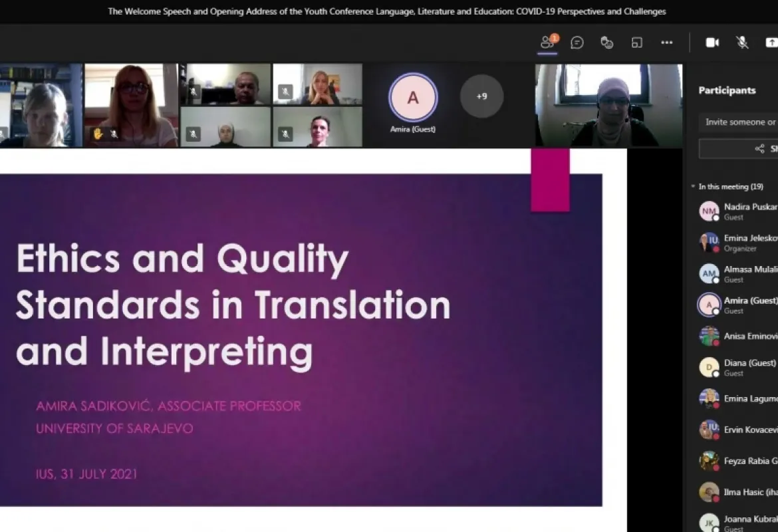Open the more actions ellipsis menu
This screenshot has height=532, width=778.
pyautogui.click(x=666, y=43)
